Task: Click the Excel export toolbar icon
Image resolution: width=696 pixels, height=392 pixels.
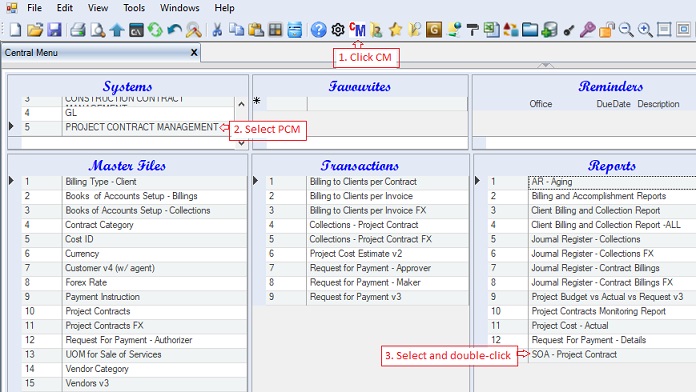Action: [491, 30]
